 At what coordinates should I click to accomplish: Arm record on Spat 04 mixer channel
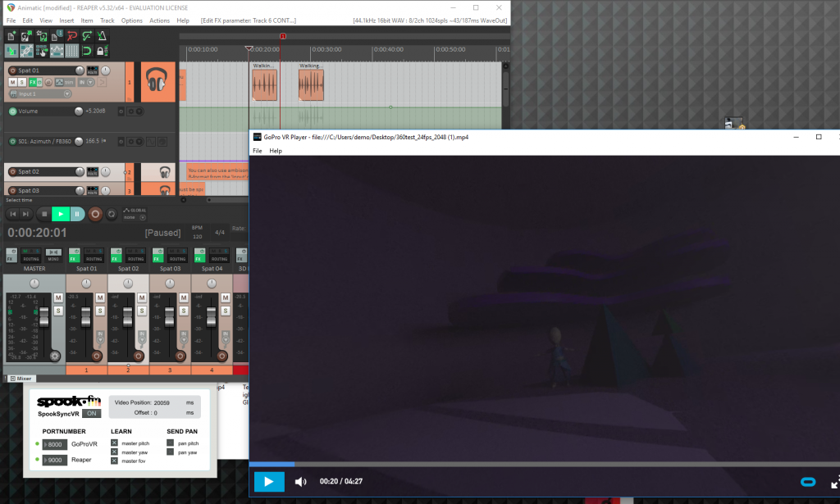coord(222,356)
